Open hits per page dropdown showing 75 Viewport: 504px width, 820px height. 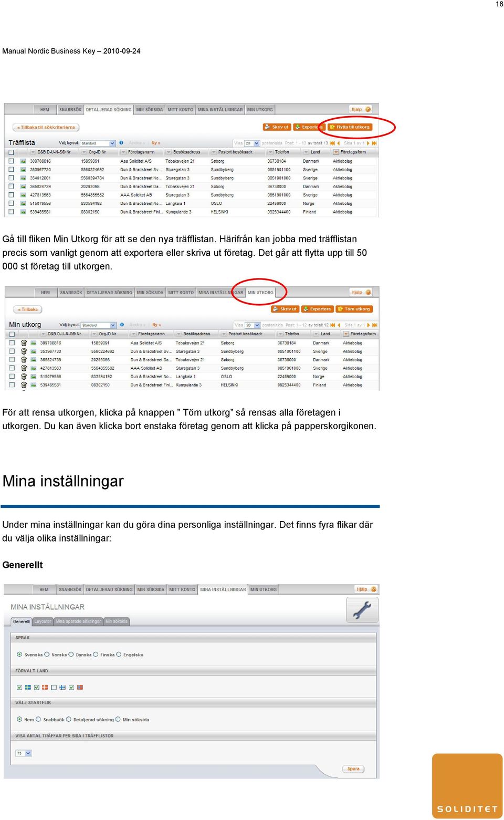24,753
